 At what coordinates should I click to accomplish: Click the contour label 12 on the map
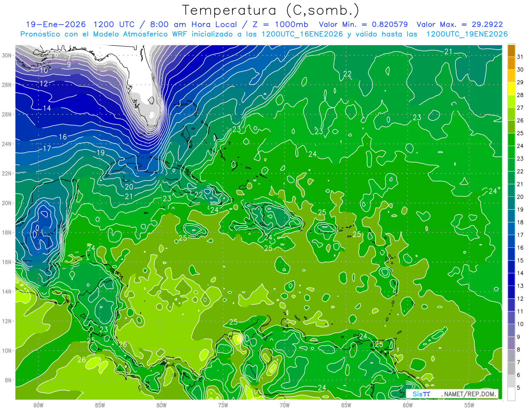pos(43,84)
